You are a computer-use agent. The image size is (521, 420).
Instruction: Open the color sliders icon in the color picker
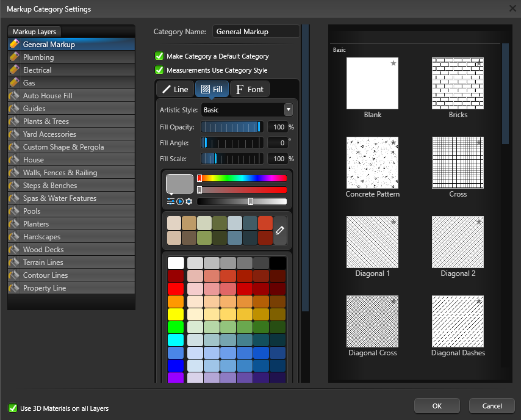(171, 201)
